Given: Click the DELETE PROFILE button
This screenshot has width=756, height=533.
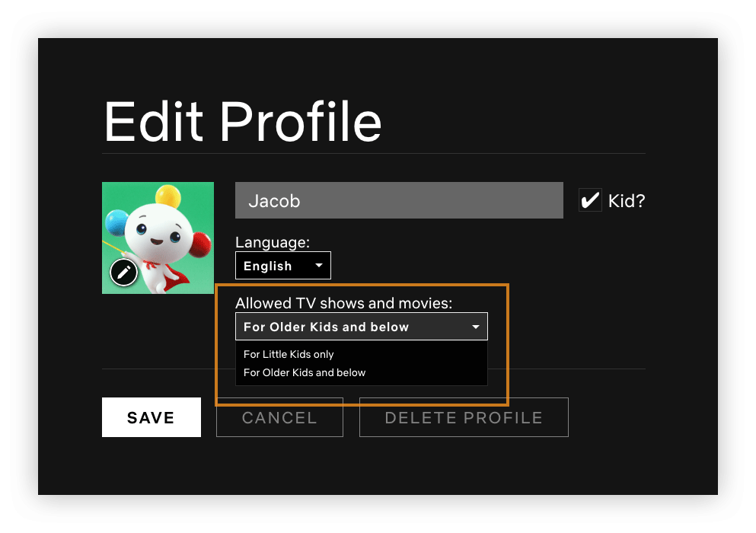Looking at the screenshot, I should point(464,417).
